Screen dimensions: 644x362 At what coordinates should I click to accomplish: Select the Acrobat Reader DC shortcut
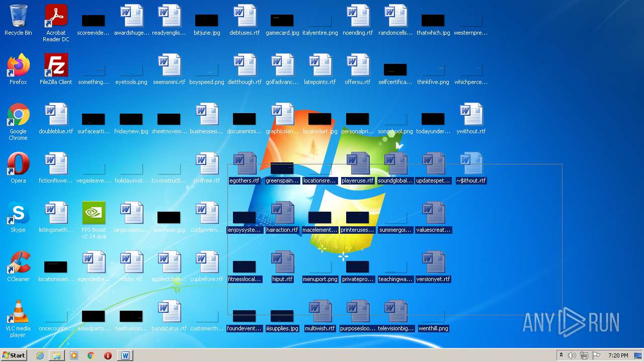56,23
